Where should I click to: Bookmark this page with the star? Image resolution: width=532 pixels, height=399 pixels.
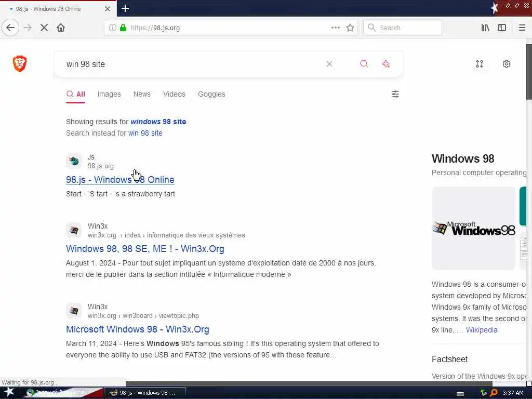pyautogui.click(x=350, y=28)
